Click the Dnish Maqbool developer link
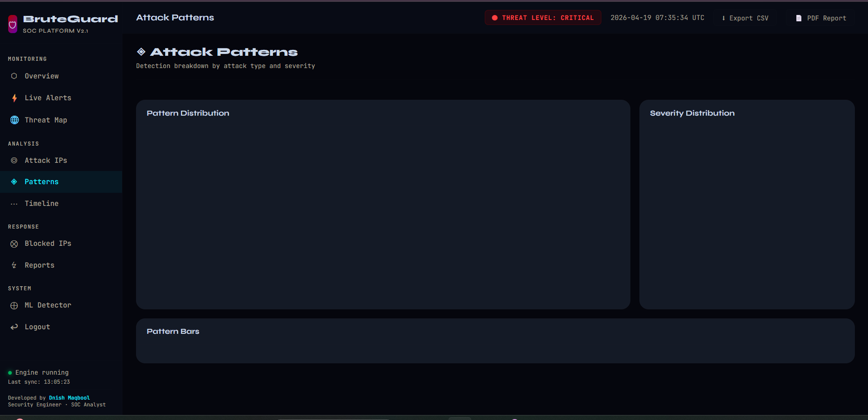868x420 pixels. pyautogui.click(x=69, y=398)
